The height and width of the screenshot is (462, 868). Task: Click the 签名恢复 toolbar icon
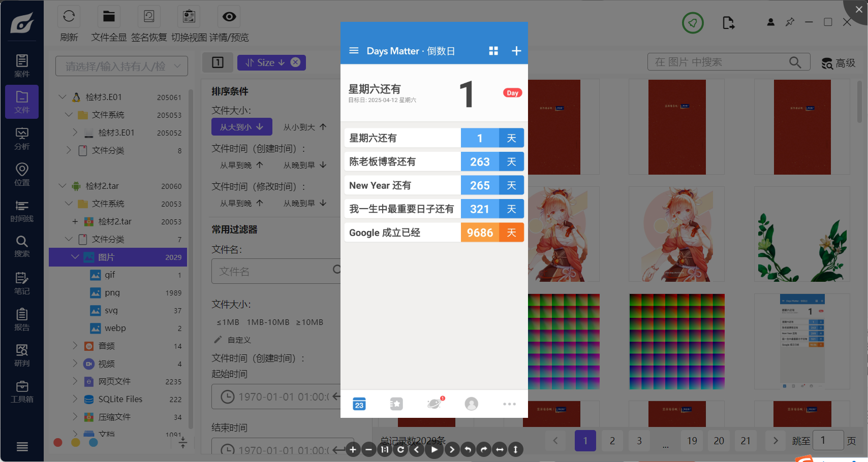tap(149, 16)
